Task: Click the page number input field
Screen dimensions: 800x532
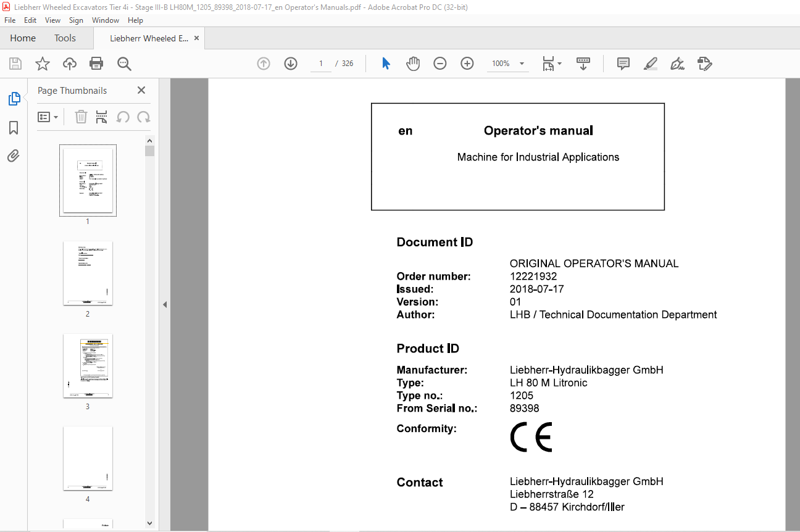Action: pos(321,64)
